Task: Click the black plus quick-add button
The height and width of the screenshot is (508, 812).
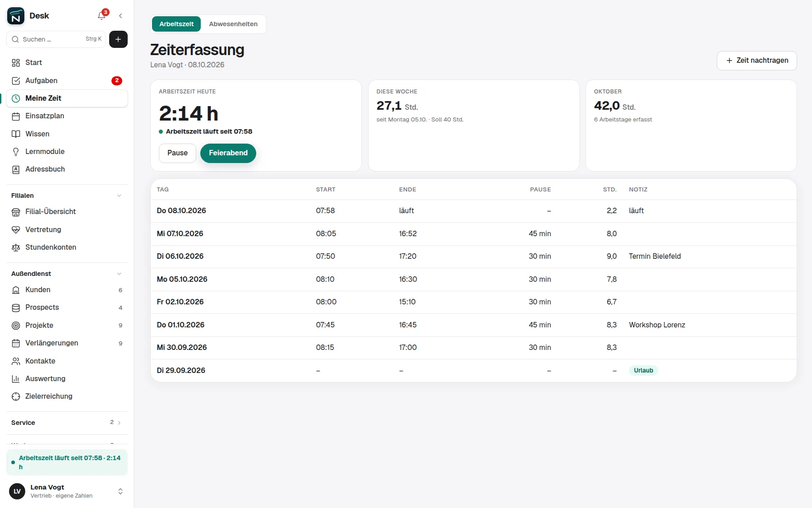Action: [x=118, y=39]
